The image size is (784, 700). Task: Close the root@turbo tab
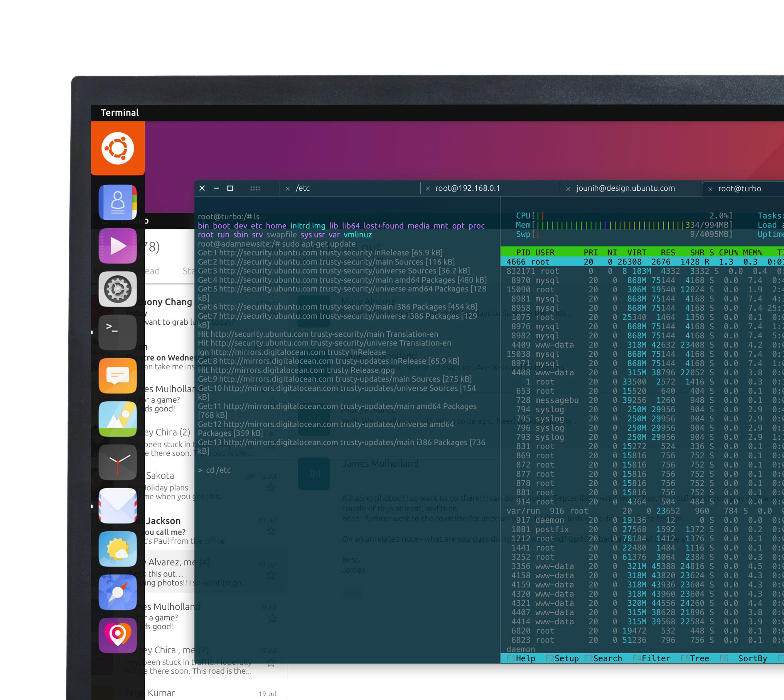711,189
